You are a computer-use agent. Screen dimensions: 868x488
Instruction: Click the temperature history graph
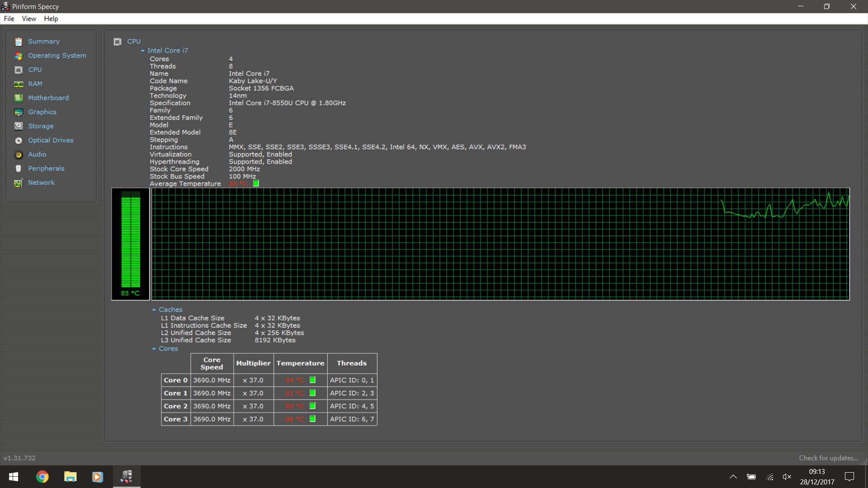(500, 244)
